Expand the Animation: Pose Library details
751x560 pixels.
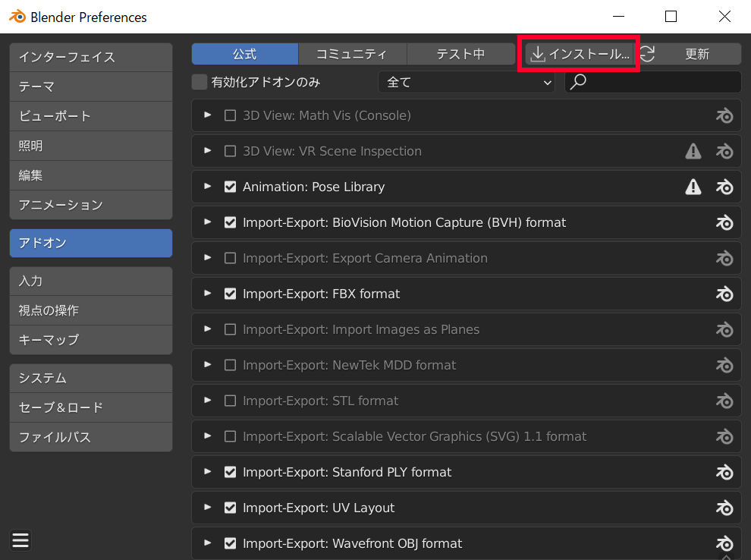[x=208, y=187]
